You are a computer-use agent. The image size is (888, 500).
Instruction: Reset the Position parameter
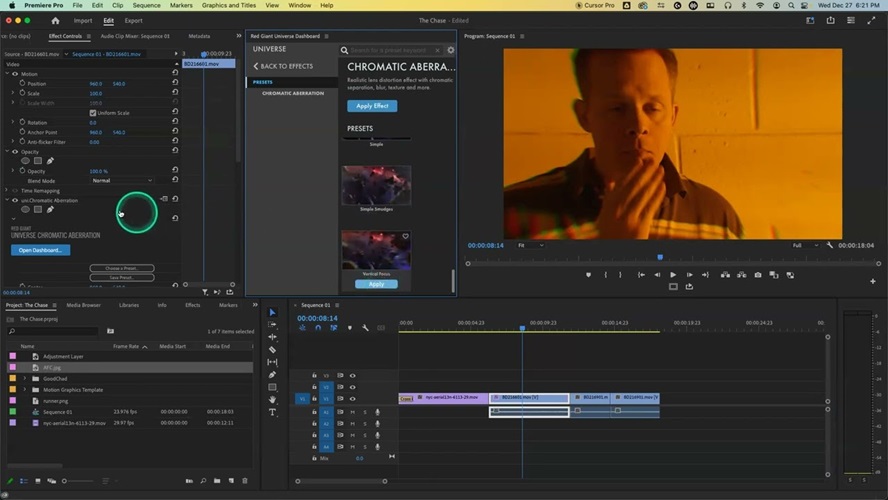175,82
